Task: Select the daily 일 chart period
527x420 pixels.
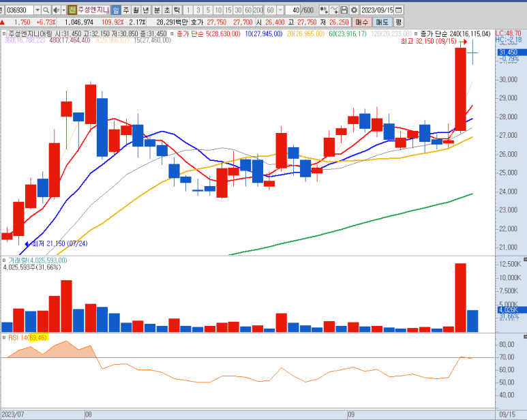Action: coord(116,10)
